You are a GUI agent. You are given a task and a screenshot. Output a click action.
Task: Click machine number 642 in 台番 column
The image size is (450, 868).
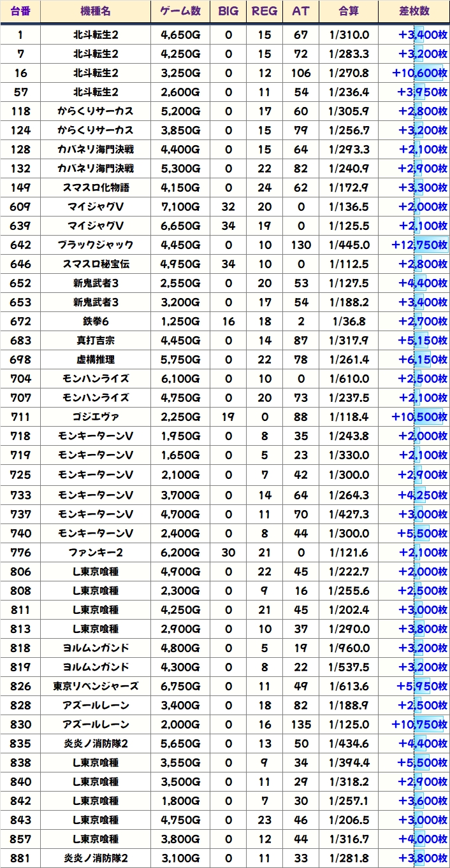[x=20, y=245]
